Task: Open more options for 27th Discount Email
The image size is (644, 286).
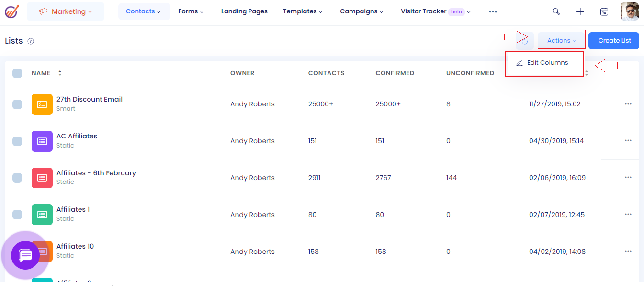Action: 628,104
